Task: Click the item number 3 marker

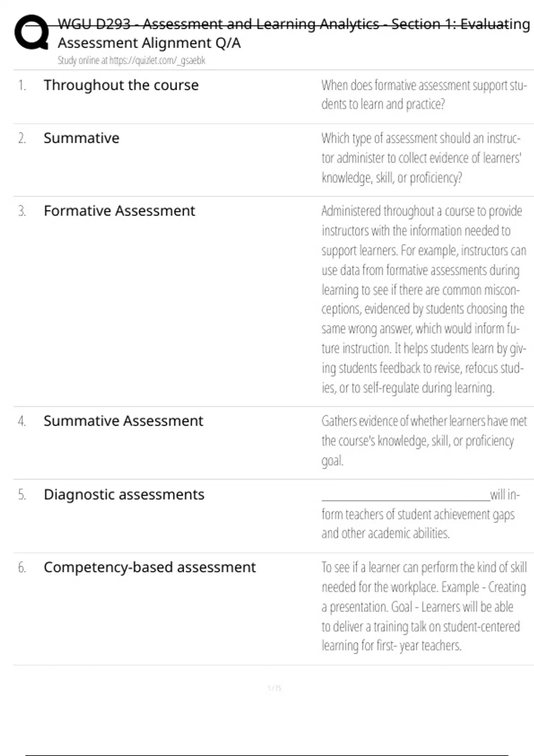Action: 22,211
